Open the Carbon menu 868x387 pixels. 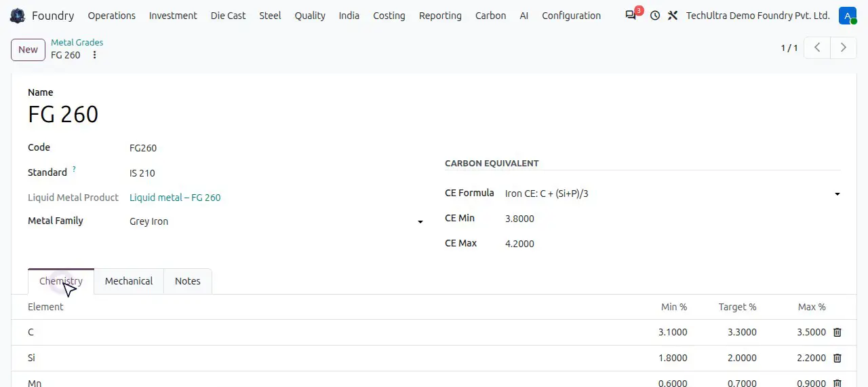click(491, 16)
